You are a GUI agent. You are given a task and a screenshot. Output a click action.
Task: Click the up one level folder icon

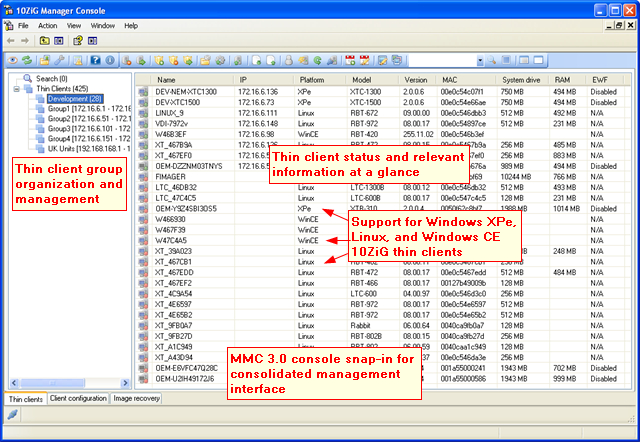44,40
